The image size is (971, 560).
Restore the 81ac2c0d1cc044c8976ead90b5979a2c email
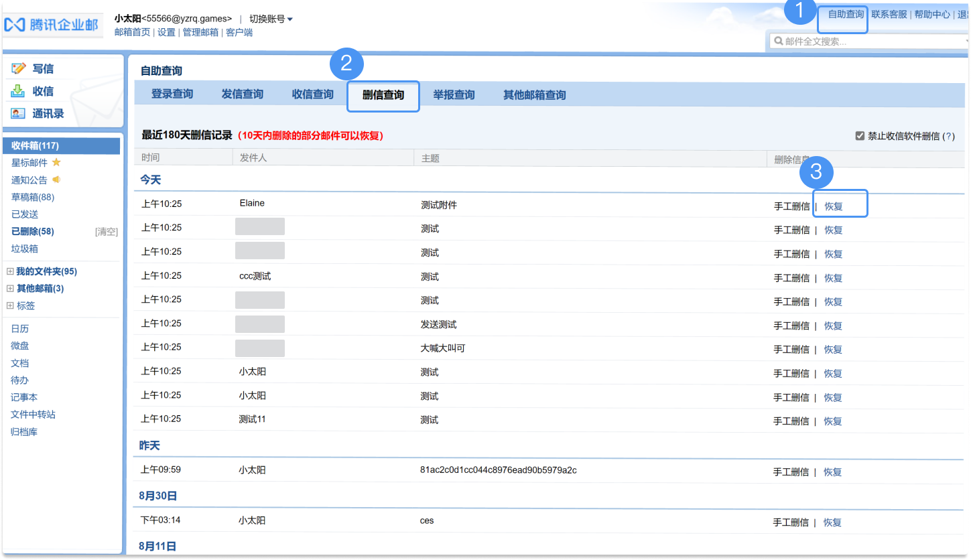coord(833,472)
